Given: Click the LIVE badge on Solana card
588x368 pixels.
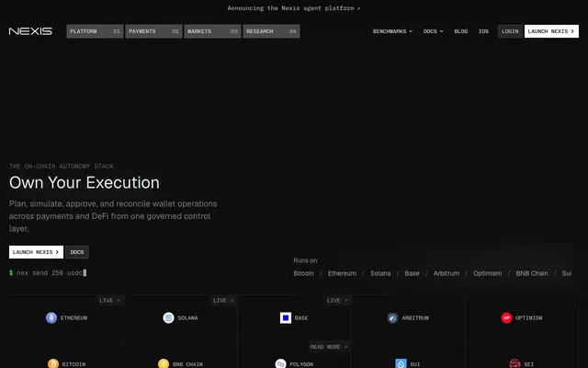Looking at the screenshot, I should [223, 301].
